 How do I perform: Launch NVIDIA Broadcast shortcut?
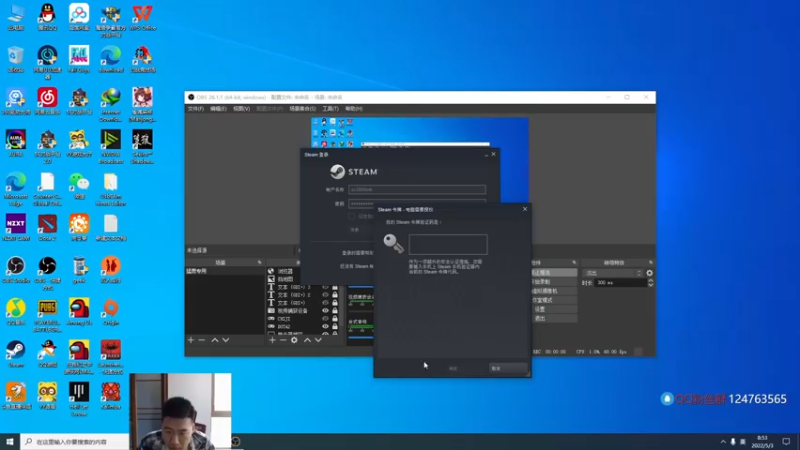(111, 146)
